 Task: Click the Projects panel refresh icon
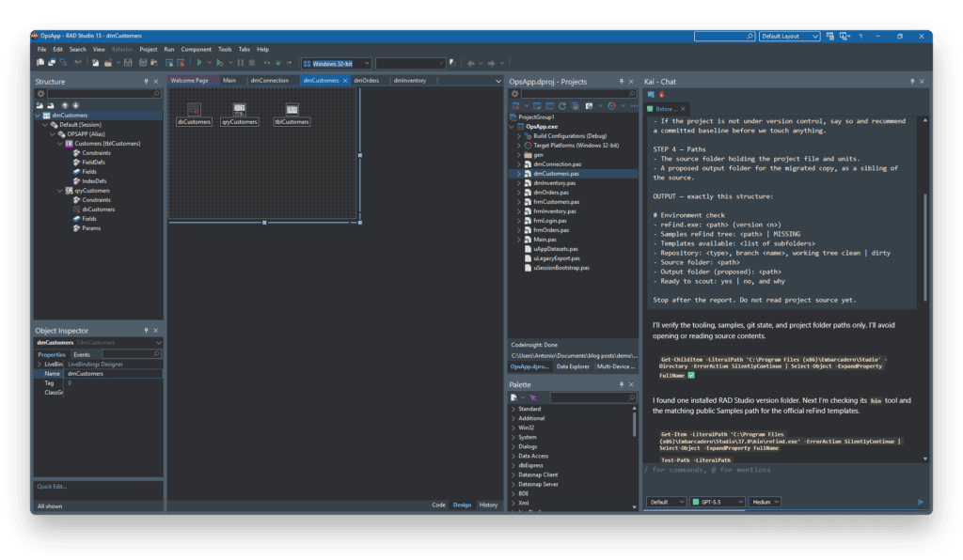[562, 106]
